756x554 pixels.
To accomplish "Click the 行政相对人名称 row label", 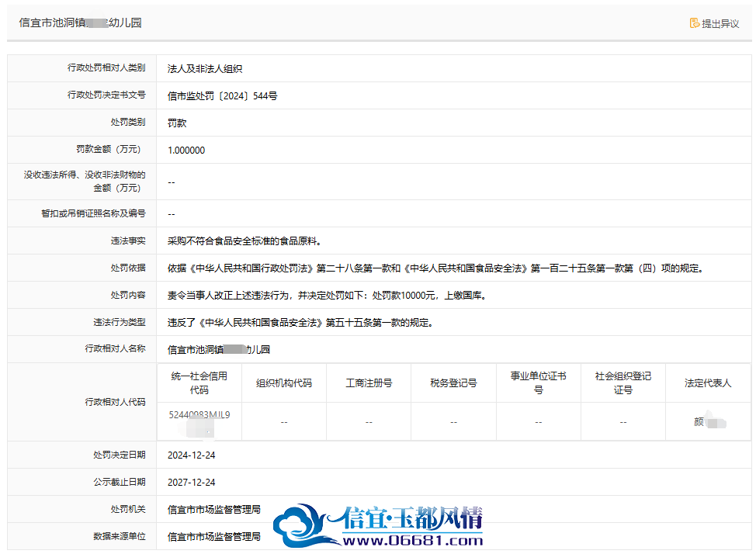I will [x=115, y=348].
